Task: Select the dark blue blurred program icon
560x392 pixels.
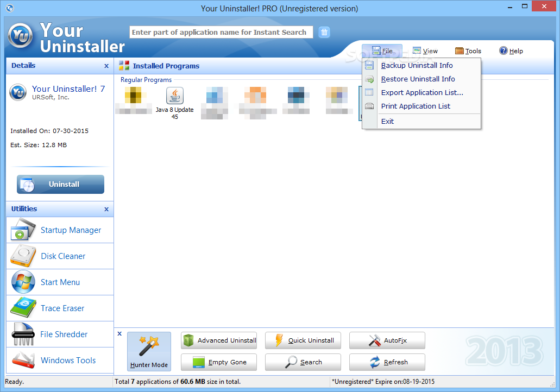Action: 296,100
